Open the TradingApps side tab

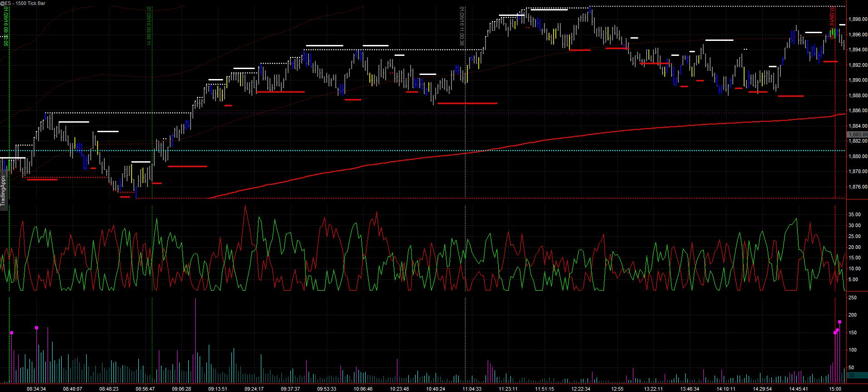3,190
